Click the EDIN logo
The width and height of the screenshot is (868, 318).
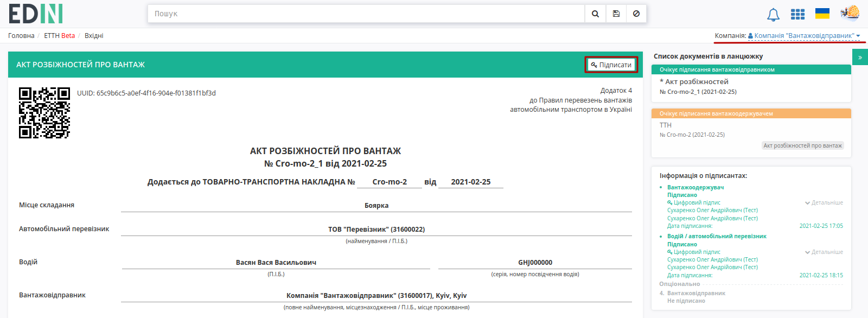point(36,14)
